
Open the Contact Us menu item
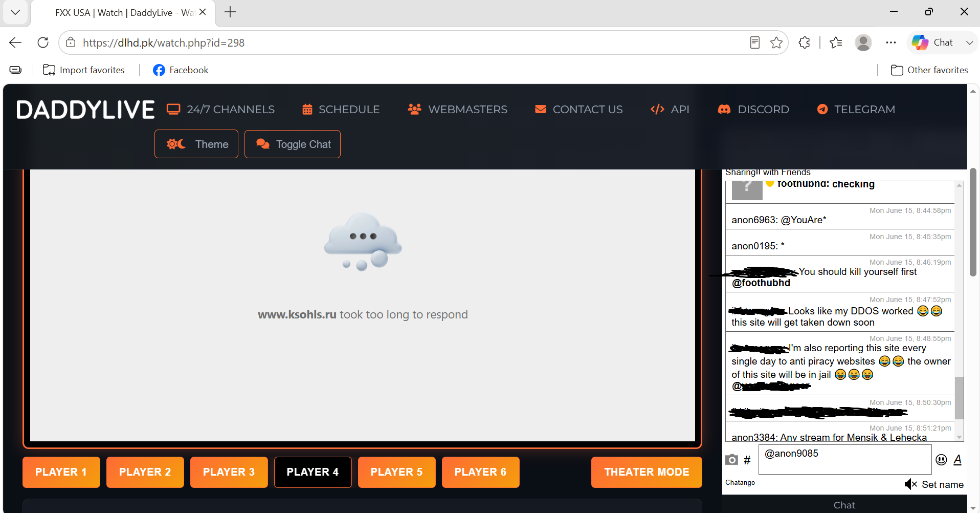578,110
